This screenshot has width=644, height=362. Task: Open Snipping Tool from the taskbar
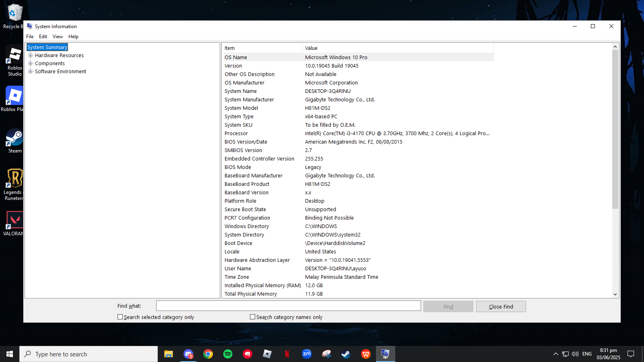pos(326,354)
